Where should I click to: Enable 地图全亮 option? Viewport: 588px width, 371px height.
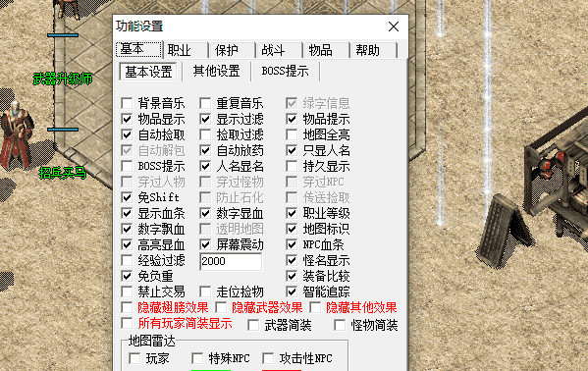(x=292, y=134)
